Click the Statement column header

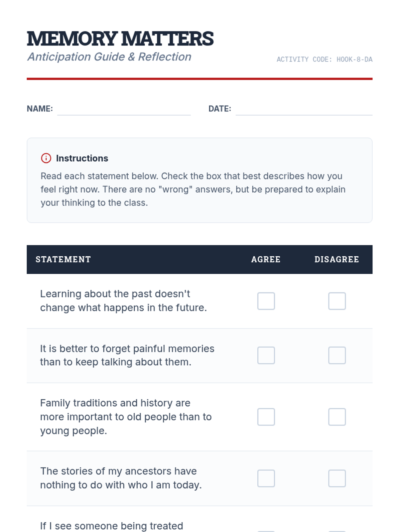pos(63,259)
